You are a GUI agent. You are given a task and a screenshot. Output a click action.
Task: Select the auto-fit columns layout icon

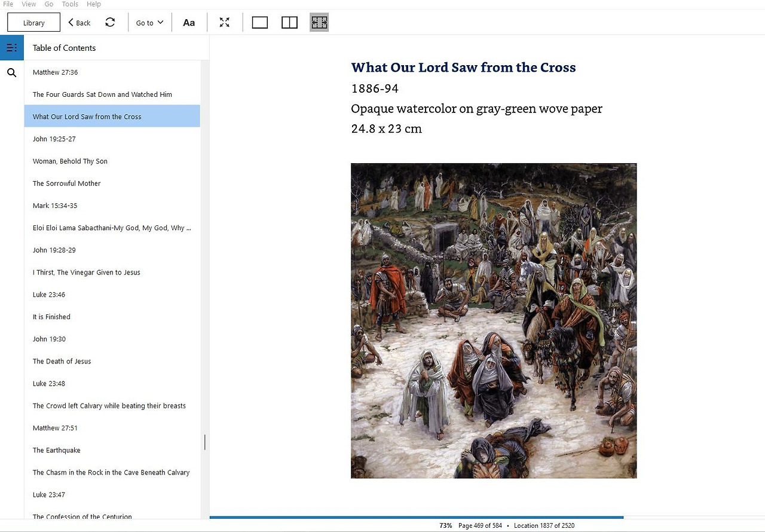click(319, 23)
